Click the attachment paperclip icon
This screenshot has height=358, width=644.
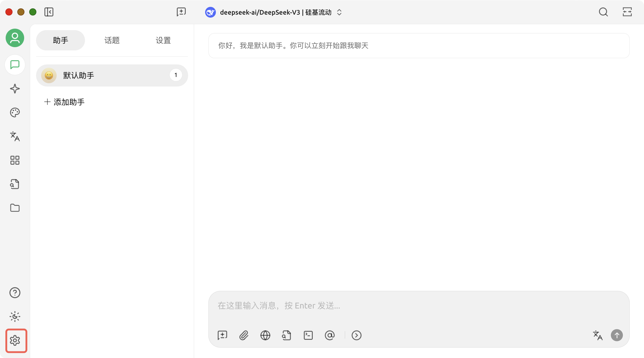[244, 335]
